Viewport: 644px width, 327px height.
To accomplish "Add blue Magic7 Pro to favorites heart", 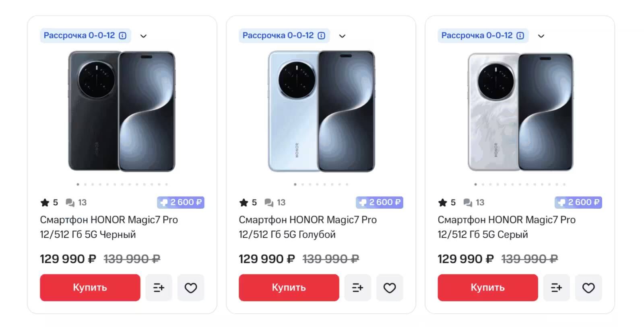I will (390, 288).
